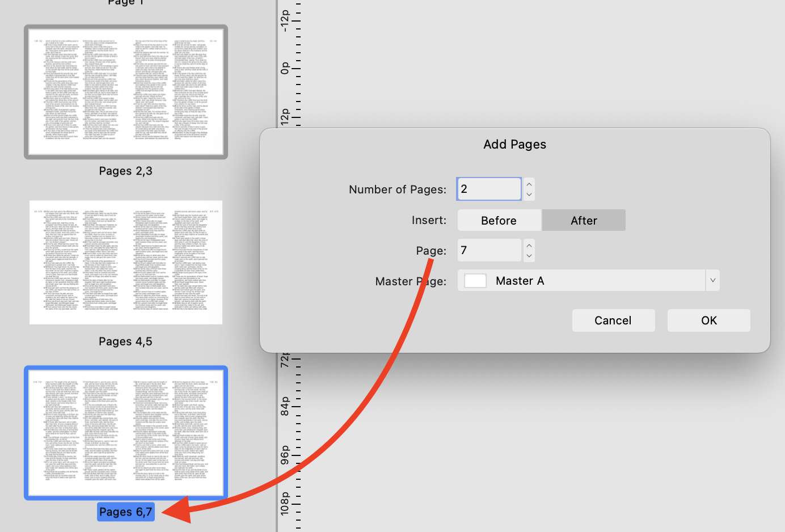The height and width of the screenshot is (532, 785).
Task: Click the Number of Pages label
Action: [x=398, y=189]
